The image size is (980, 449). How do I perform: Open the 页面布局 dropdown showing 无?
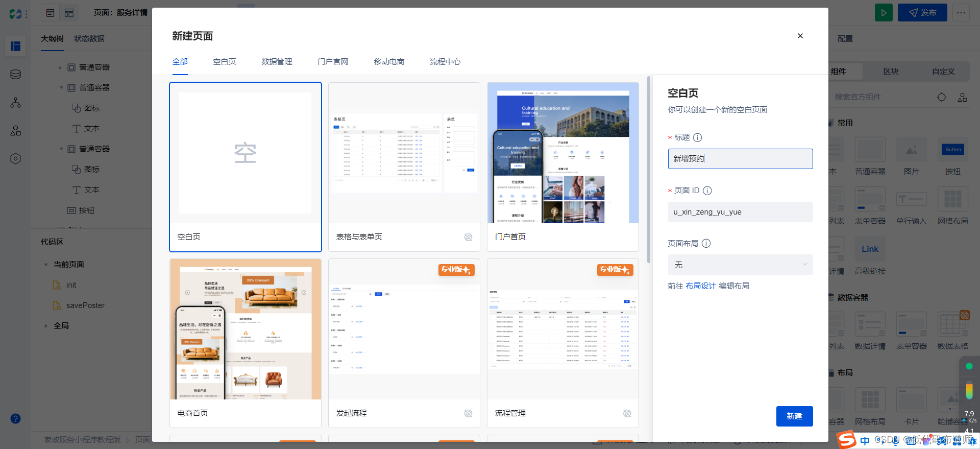740,265
